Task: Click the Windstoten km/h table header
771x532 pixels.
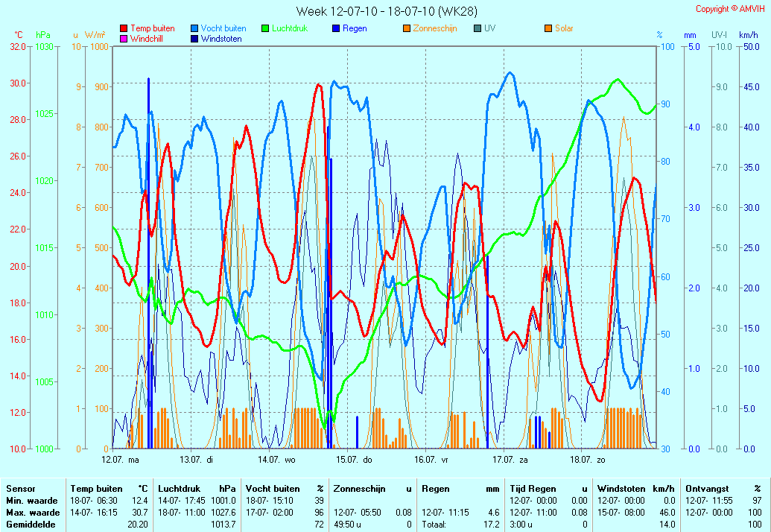Action: coord(635,489)
